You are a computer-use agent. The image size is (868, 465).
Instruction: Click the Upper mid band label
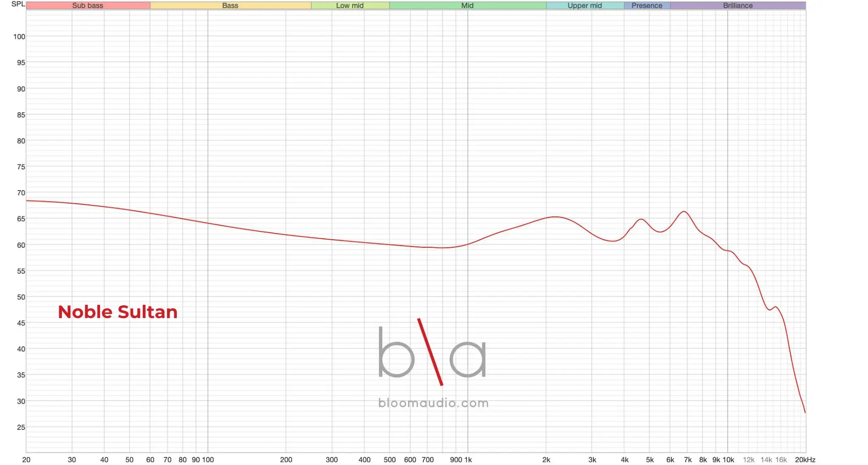[x=585, y=6]
